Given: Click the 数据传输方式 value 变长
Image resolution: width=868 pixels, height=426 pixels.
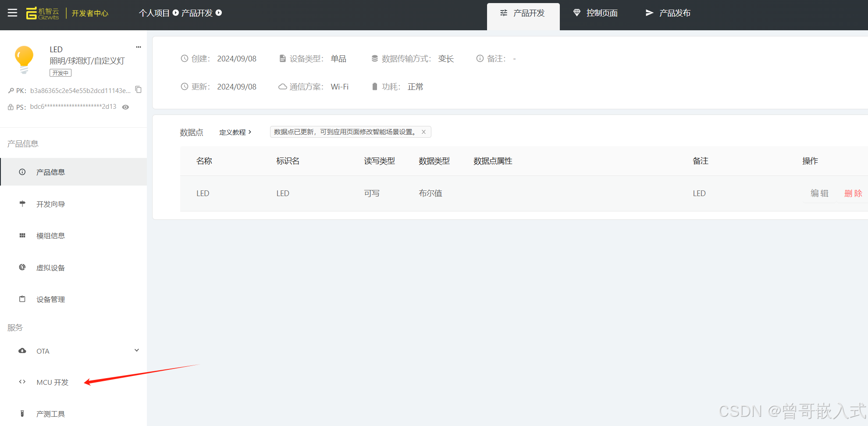Looking at the screenshot, I should [446, 59].
